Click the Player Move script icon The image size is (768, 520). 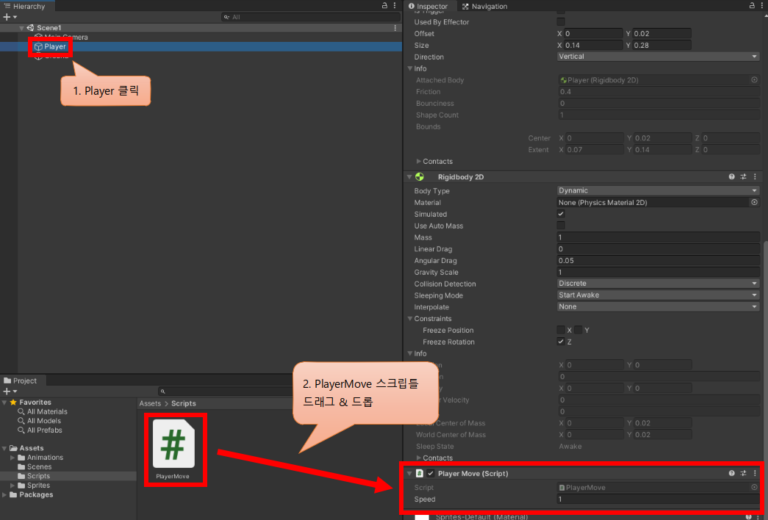click(x=420, y=473)
